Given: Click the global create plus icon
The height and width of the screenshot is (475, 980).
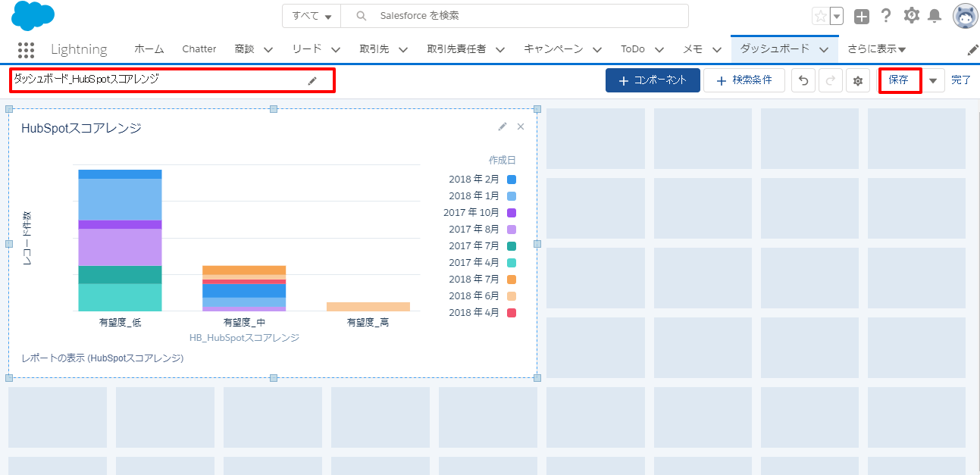Looking at the screenshot, I should pyautogui.click(x=861, y=17).
